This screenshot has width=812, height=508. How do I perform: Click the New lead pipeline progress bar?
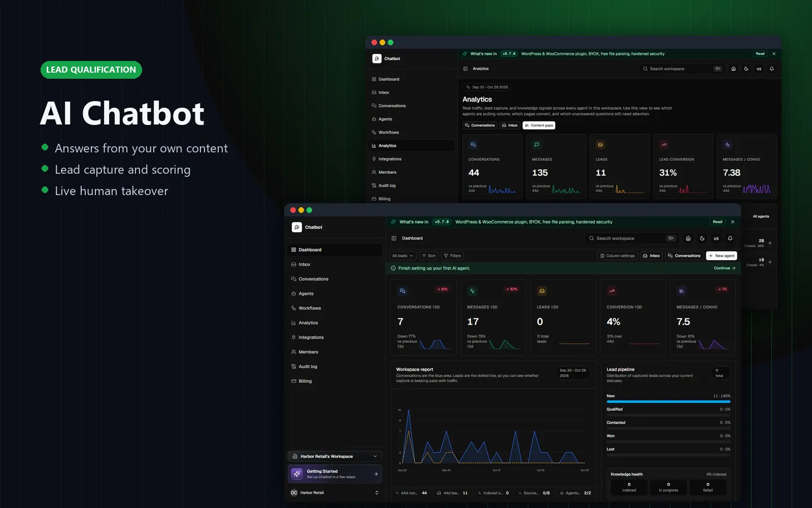coord(668,402)
